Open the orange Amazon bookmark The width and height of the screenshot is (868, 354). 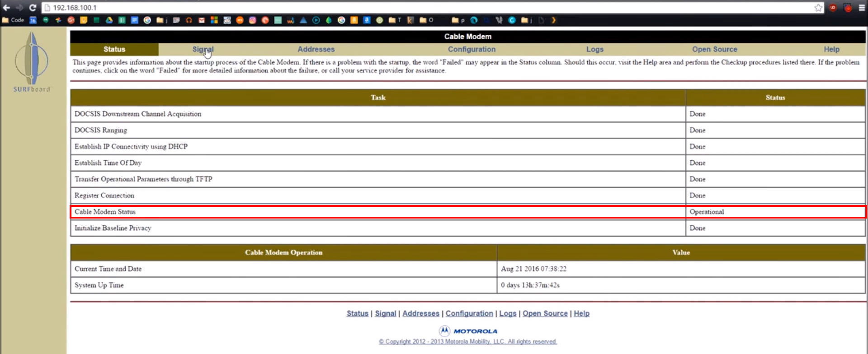(354, 20)
